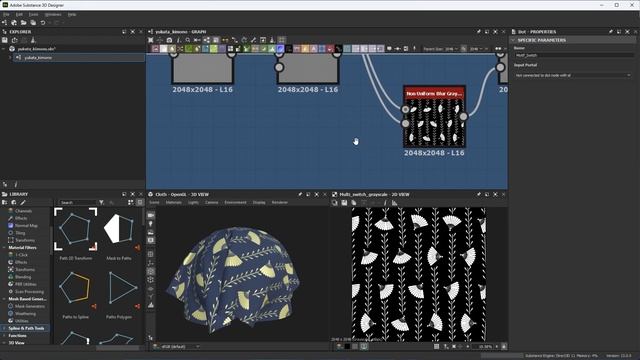This screenshot has height=360, width=640.
Task: Click the output connector of the blur node
Action: (x=463, y=117)
